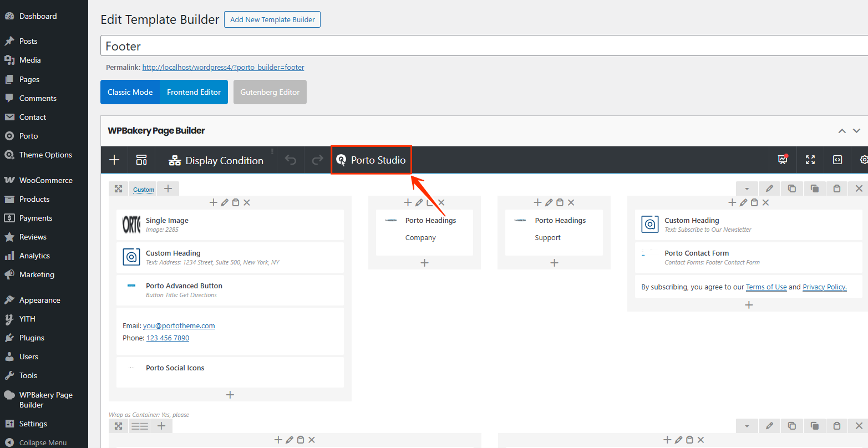Click the move handle icon of first row
Screen dimensions: 868x448
[118, 189]
